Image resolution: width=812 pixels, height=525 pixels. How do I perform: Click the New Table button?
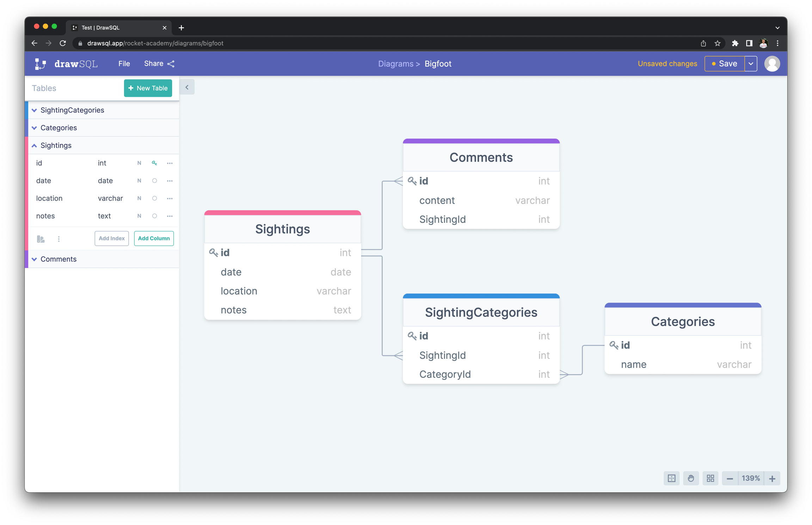click(x=148, y=88)
